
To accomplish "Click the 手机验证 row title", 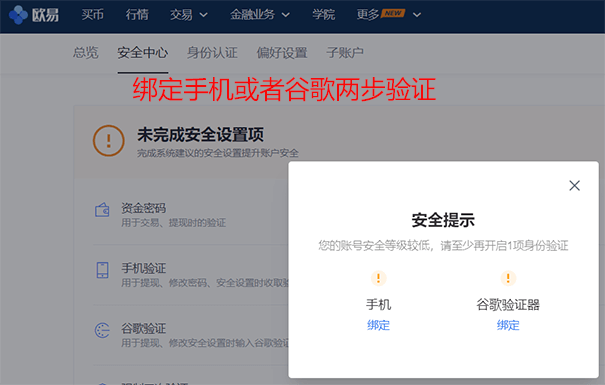I will (144, 268).
